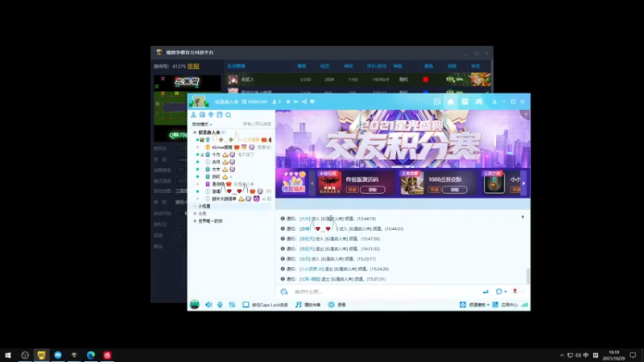Open the 自由模式 mode dropdown
Viewport: 644px width, 362px height.
pyautogui.click(x=202, y=124)
